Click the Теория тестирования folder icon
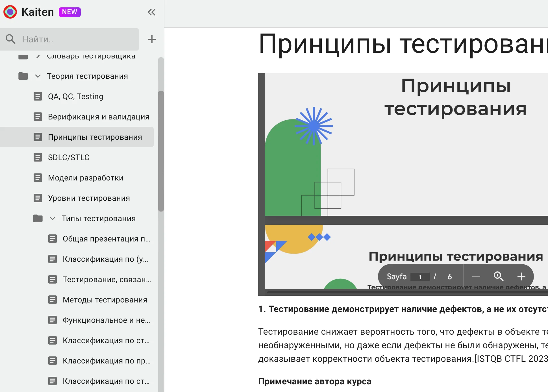Image resolution: width=548 pixels, height=392 pixels. point(23,76)
